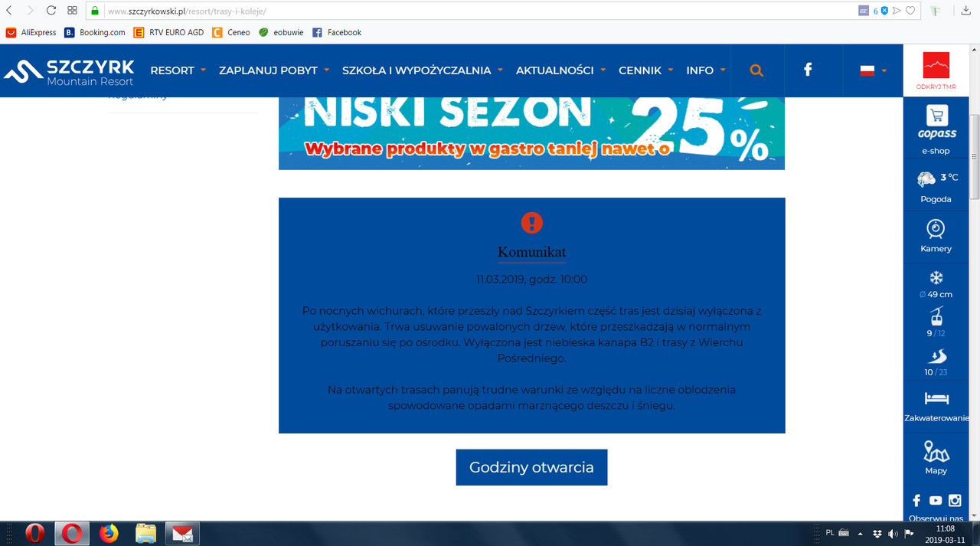
Task: Click the snapshot icon in address bar
Action: point(864,11)
